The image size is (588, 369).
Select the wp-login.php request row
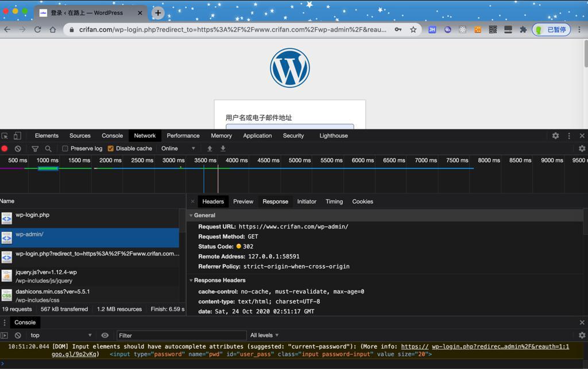pyautogui.click(x=90, y=219)
